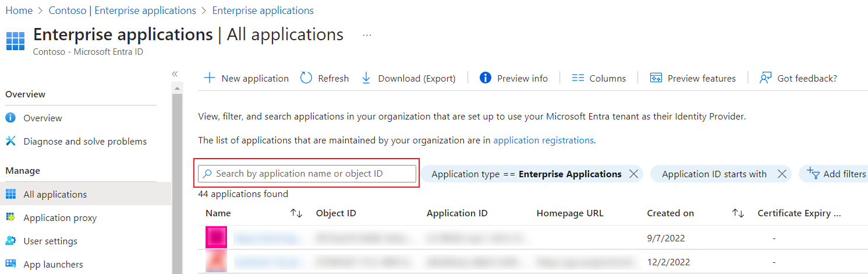
Task: Remove the Application type filter with X
Action: [634, 174]
